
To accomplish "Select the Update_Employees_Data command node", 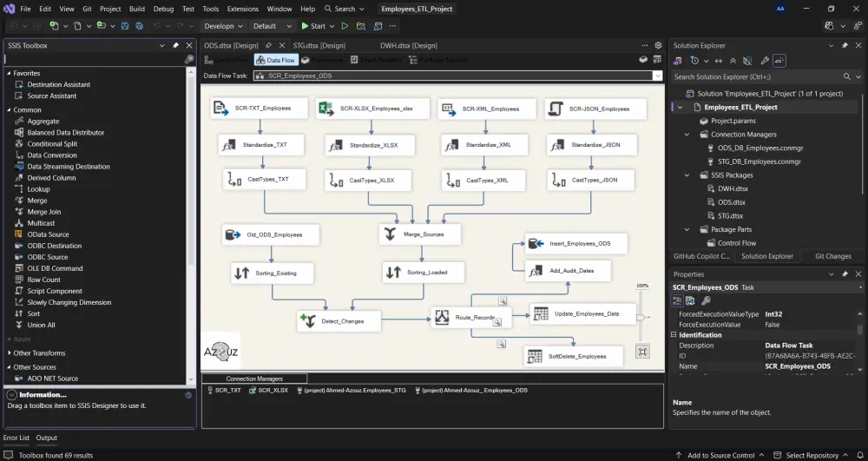I will 583,313.
